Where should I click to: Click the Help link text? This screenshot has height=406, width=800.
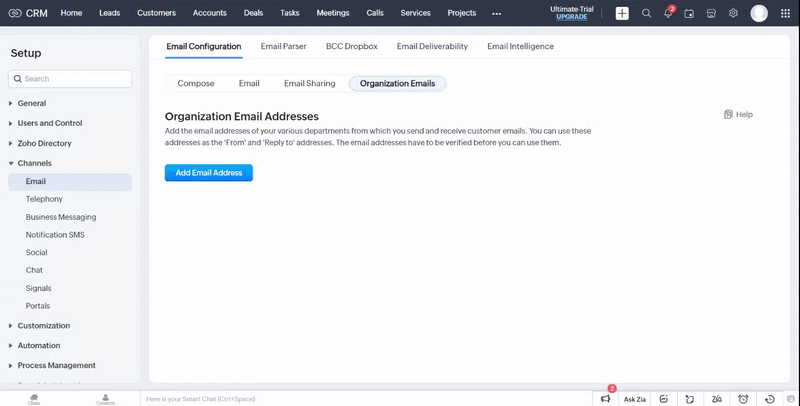click(744, 114)
